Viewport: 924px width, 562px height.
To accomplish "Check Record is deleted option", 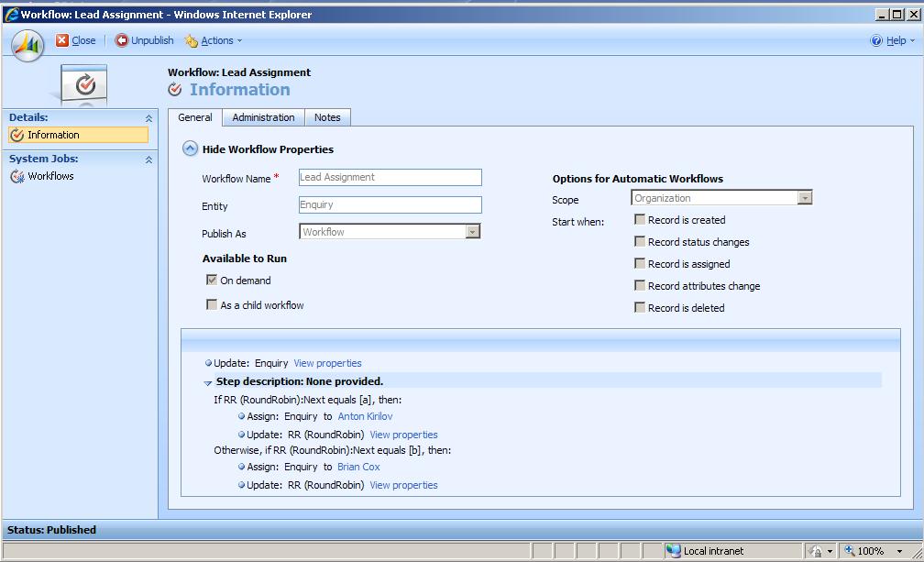I will 640,307.
